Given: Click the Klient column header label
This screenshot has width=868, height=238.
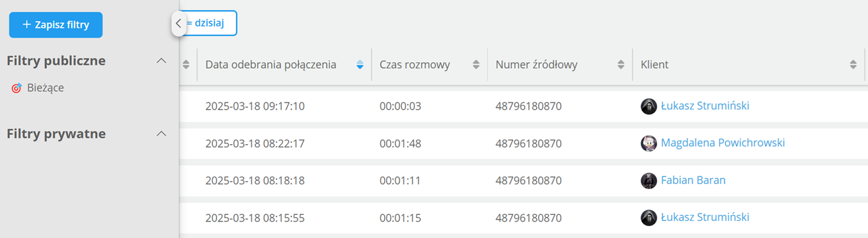Looking at the screenshot, I should [654, 65].
